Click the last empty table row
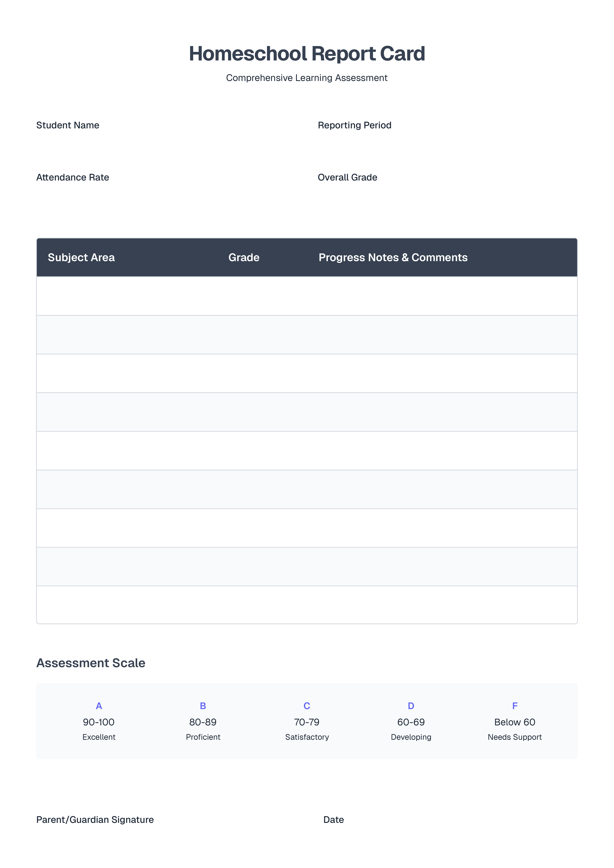The height and width of the screenshot is (868, 614). (307, 604)
